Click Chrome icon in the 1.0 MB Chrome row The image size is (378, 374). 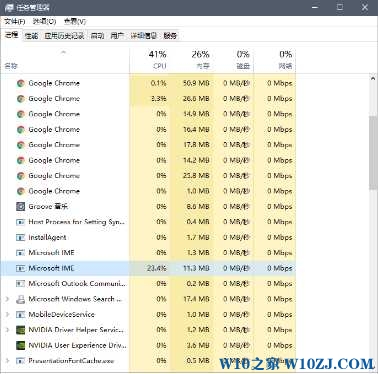21,191
